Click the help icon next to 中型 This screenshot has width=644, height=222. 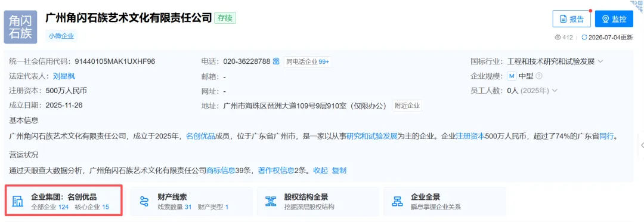pos(539,76)
